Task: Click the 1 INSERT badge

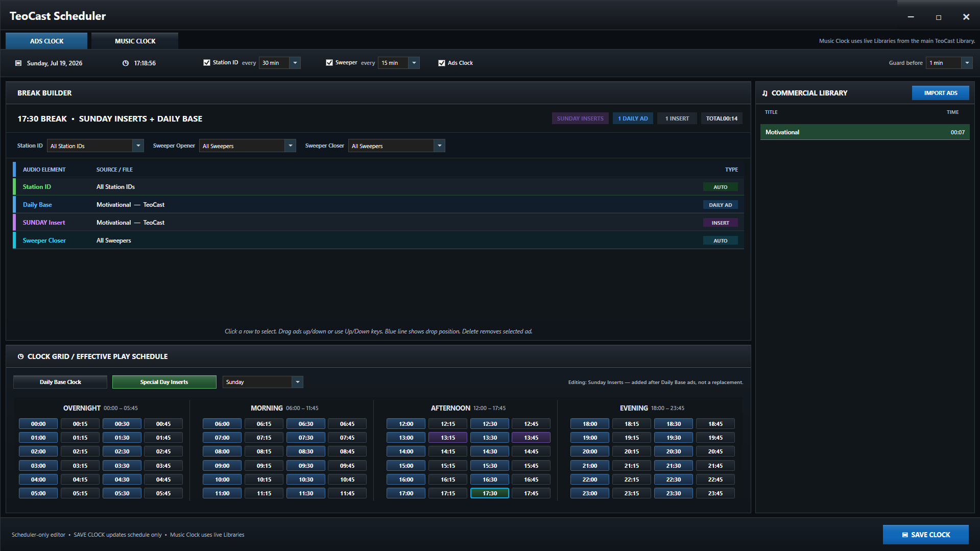Action: pyautogui.click(x=677, y=118)
